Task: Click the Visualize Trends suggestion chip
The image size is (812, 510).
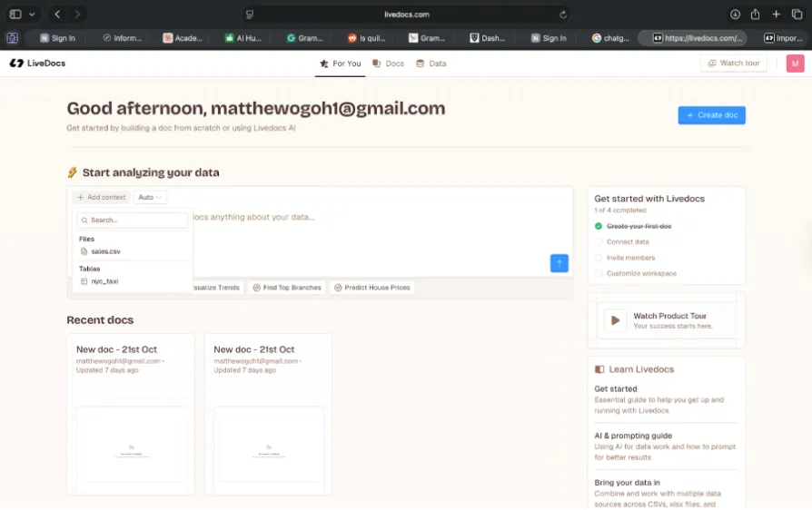Action: click(216, 288)
